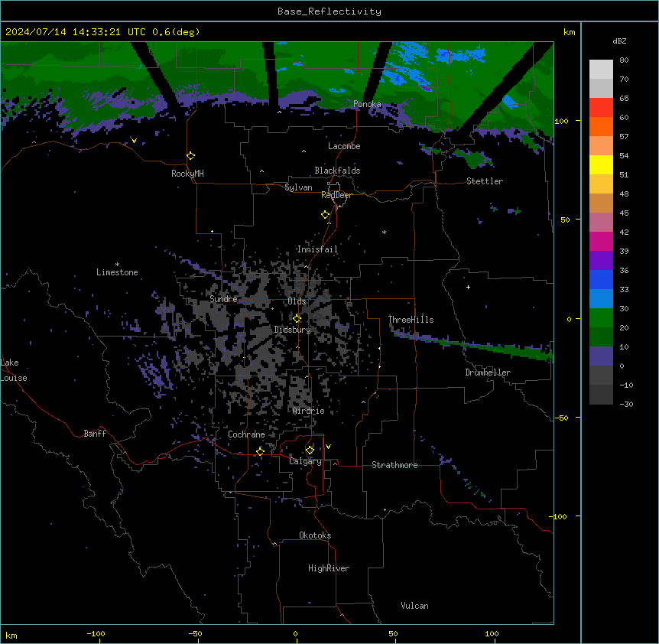Pick the magenta 42 dBZ legend swatch

[x=601, y=241]
